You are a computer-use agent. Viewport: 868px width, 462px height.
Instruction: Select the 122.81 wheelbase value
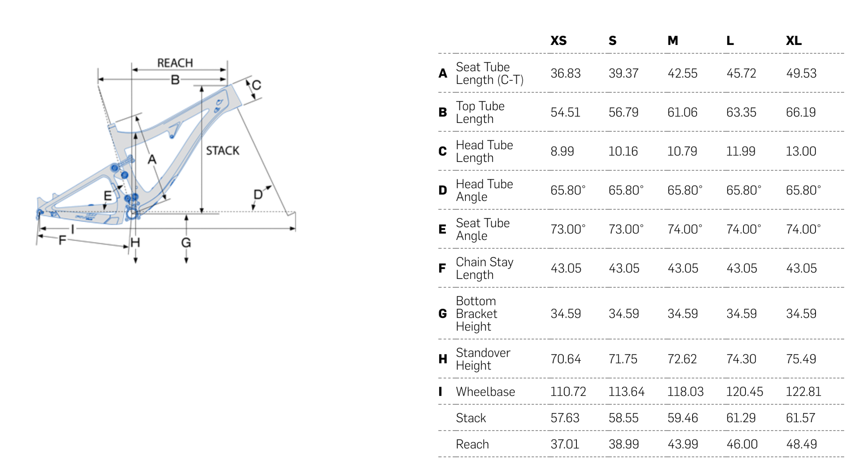click(803, 392)
